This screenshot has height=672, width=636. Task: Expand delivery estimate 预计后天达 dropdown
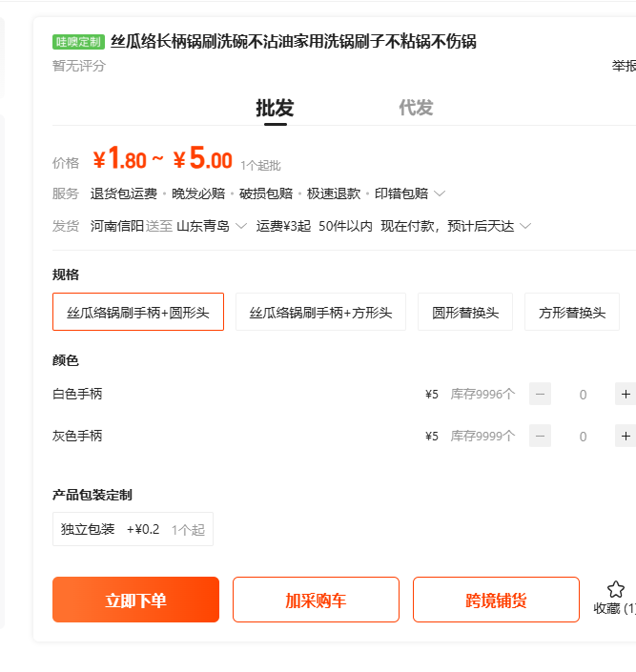pyautogui.click(x=525, y=226)
